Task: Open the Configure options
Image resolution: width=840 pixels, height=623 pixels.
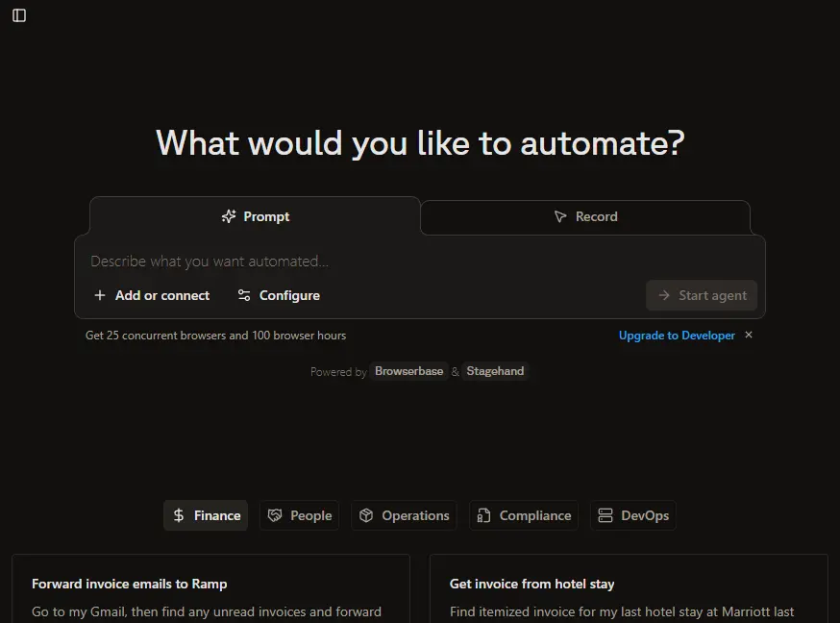Action: (x=279, y=295)
